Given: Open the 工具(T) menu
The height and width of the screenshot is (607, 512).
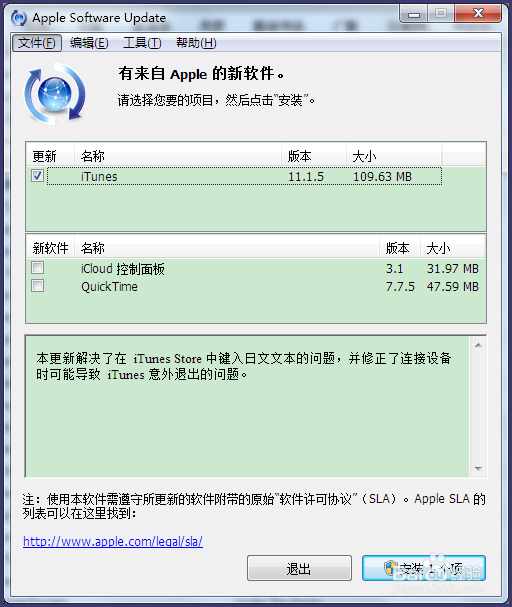Looking at the screenshot, I should tap(142, 43).
